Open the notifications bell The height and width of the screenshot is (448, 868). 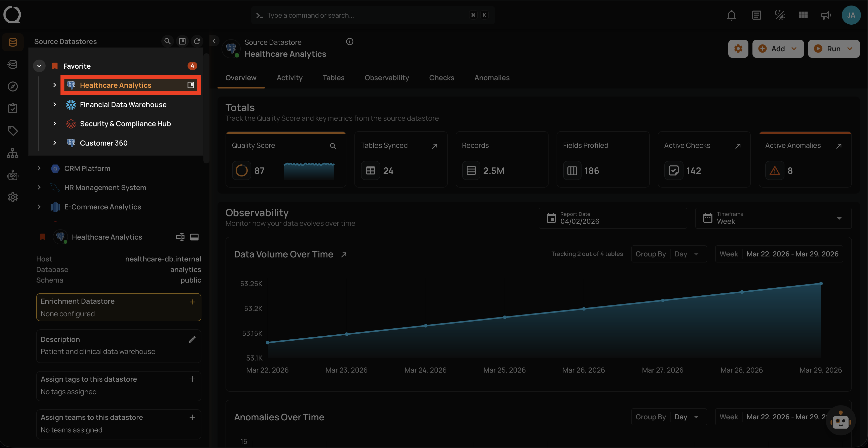731,15
